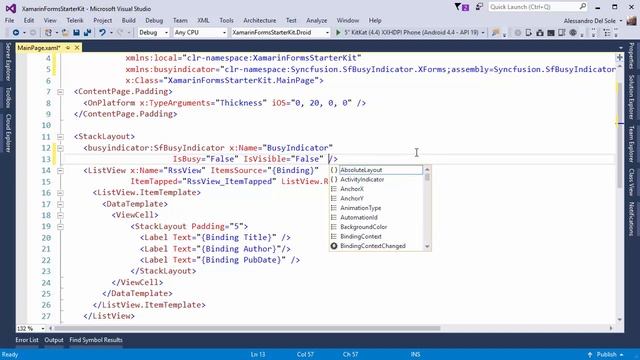Close the MainPage.xaml tab
This screenshot has width=640, height=360.
click(77, 48)
